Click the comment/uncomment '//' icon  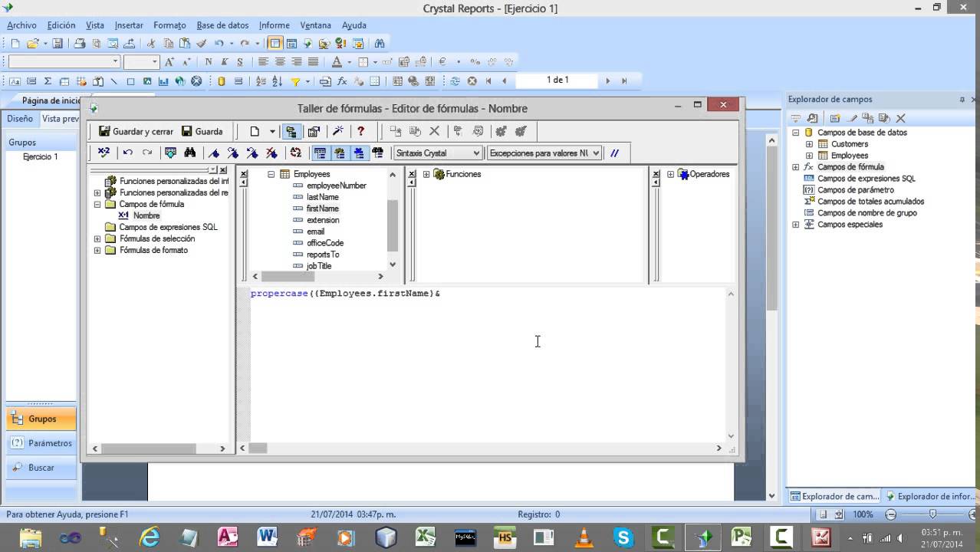click(614, 153)
